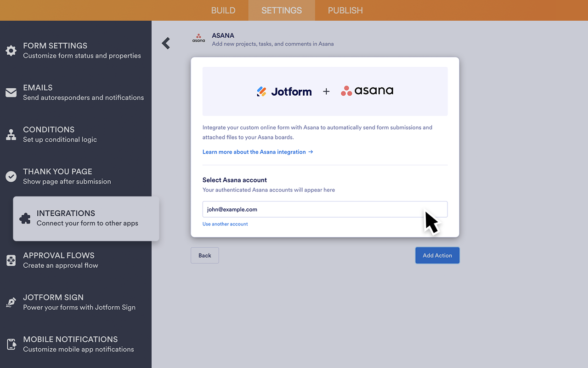The image size is (588, 368).
Task: Switch to the BUILD tab
Action: pyautogui.click(x=223, y=10)
